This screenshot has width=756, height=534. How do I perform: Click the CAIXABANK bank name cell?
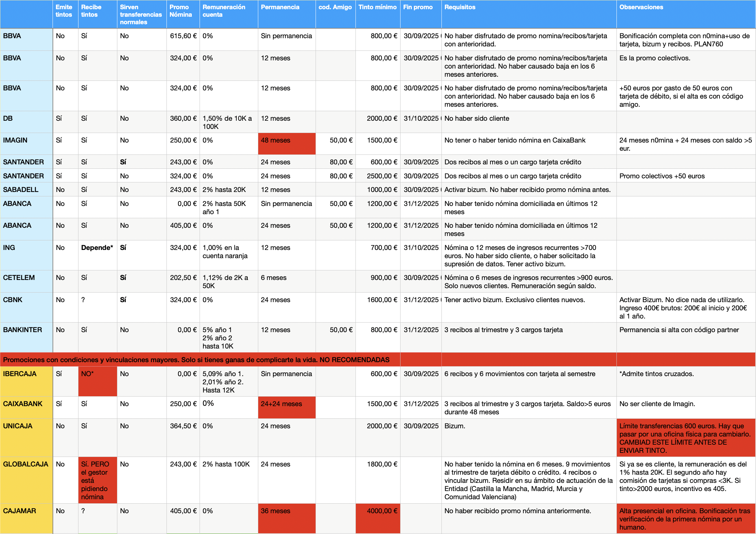click(x=27, y=407)
